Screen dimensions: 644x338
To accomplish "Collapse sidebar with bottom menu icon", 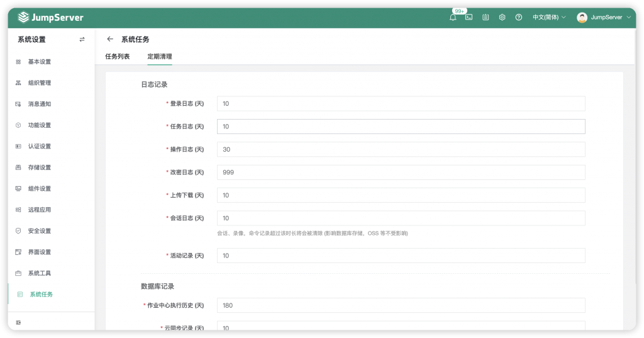I will 18,323.
